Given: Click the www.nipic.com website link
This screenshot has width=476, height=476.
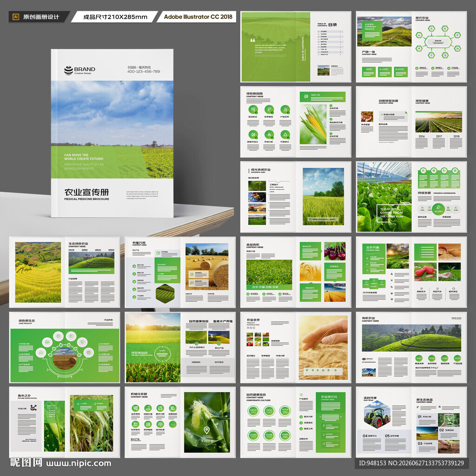Looking at the screenshot, I should pyautogui.click(x=79, y=463).
